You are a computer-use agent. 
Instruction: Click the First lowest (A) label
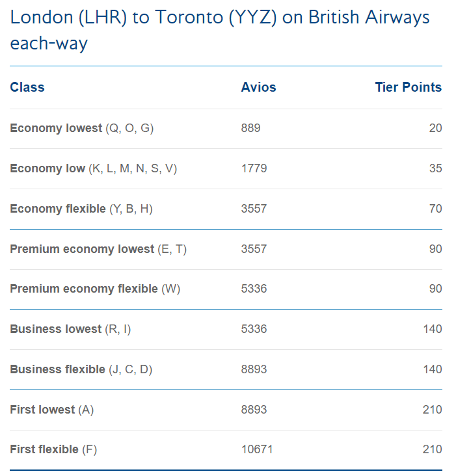point(52,410)
